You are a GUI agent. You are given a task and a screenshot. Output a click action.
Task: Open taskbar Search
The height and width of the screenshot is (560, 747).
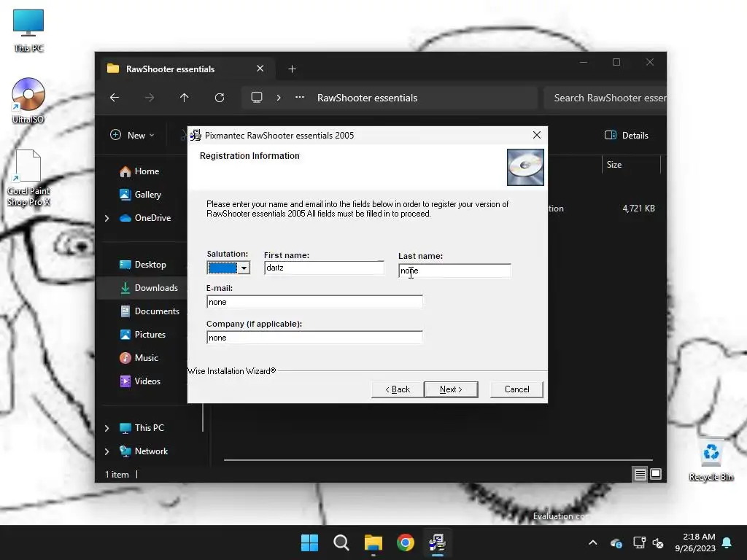341,542
